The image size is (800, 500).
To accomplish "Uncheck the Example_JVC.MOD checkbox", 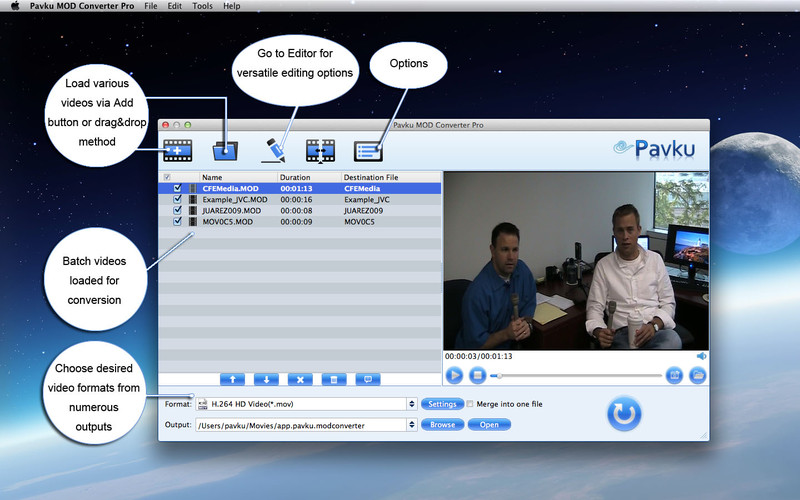I will point(177,199).
